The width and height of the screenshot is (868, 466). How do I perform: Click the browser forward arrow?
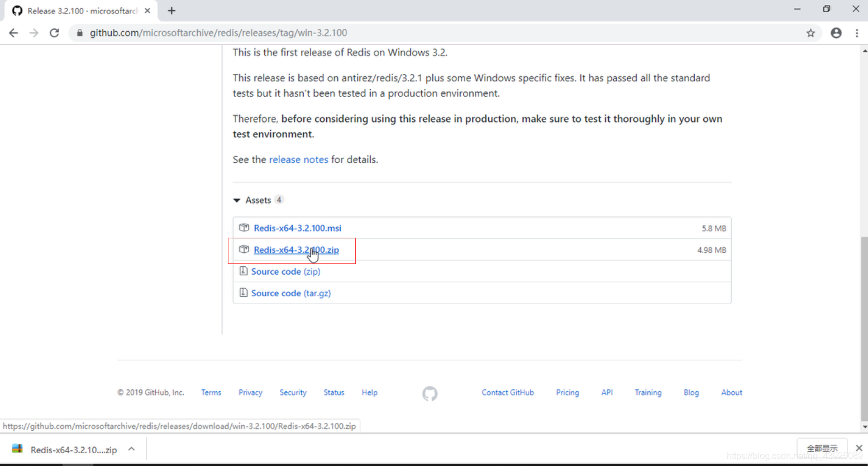click(34, 33)
